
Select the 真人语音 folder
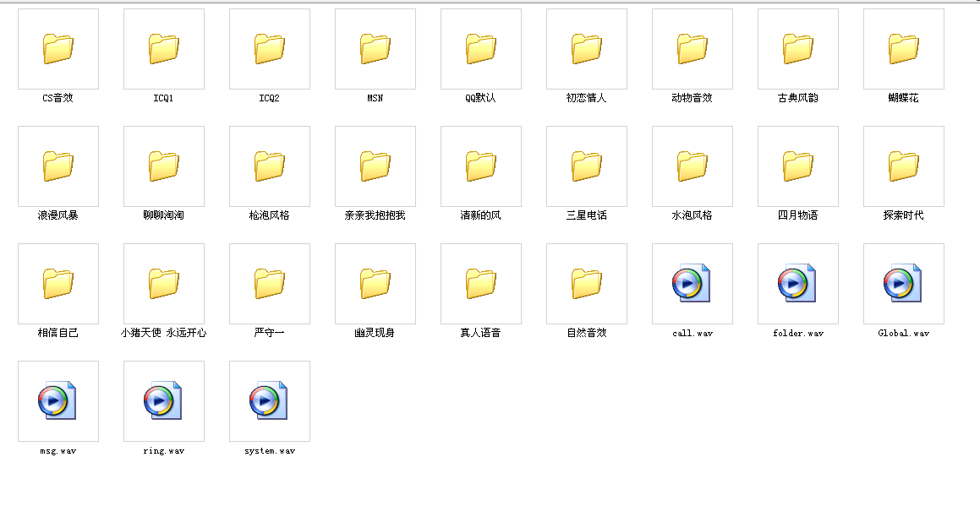pyautogui.click(x=479, y=284)
